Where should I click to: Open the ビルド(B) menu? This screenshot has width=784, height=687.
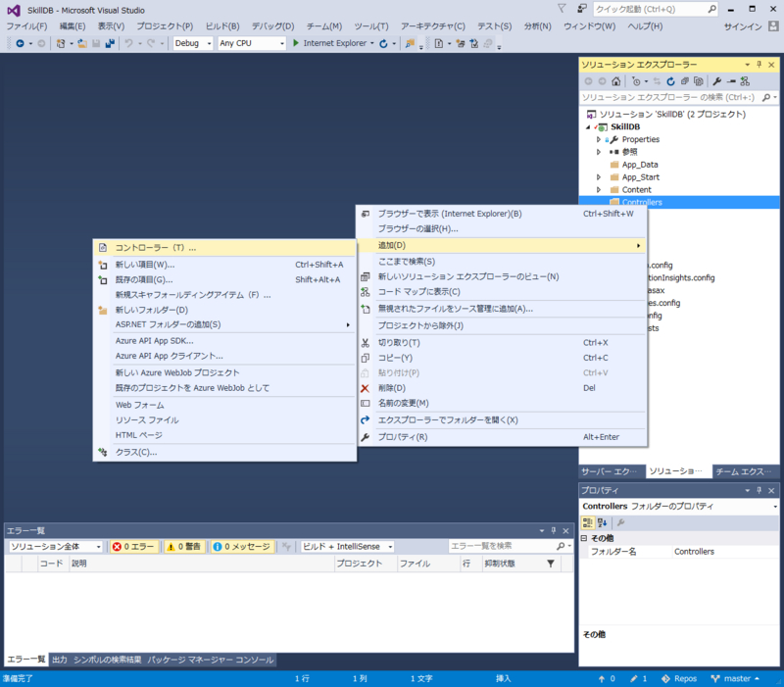coord(222,26)
